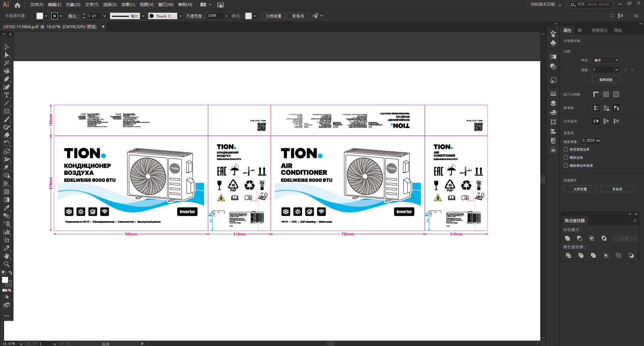644x346 pixels.
Task: Toggle 缩放描边和效果 checkbox
Action: [566, 165]
